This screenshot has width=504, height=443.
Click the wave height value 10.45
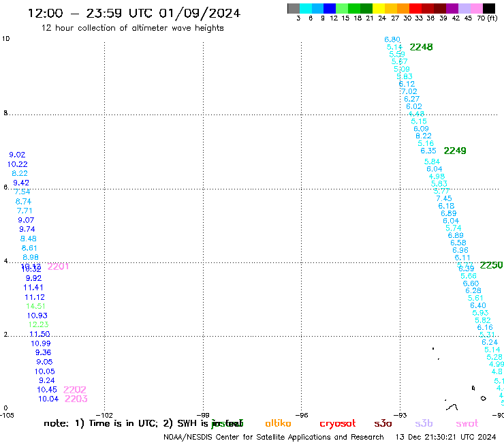click(47, 390)
